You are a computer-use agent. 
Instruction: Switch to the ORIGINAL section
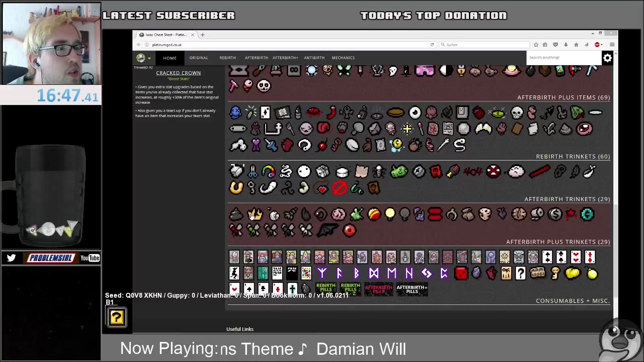pos(199,58)
